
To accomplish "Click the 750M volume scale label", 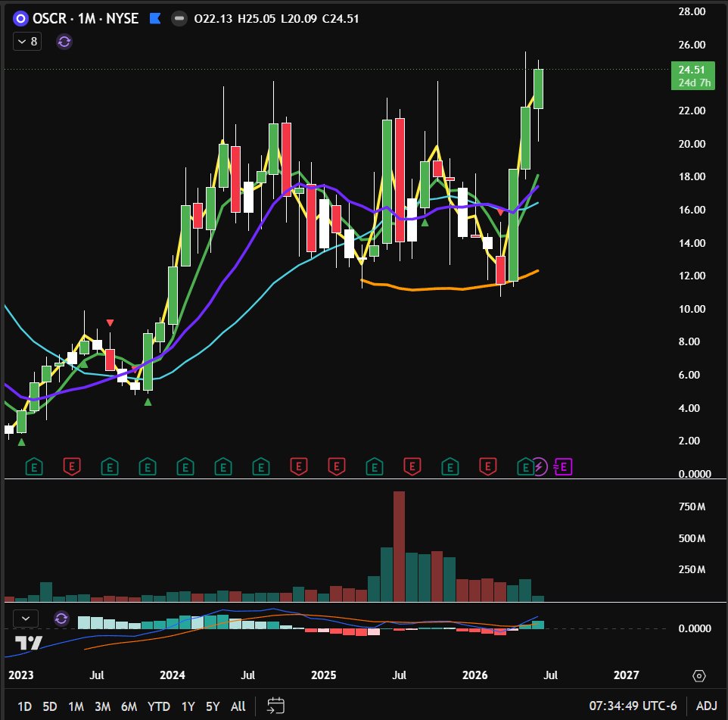I will (x=692, y=506).
